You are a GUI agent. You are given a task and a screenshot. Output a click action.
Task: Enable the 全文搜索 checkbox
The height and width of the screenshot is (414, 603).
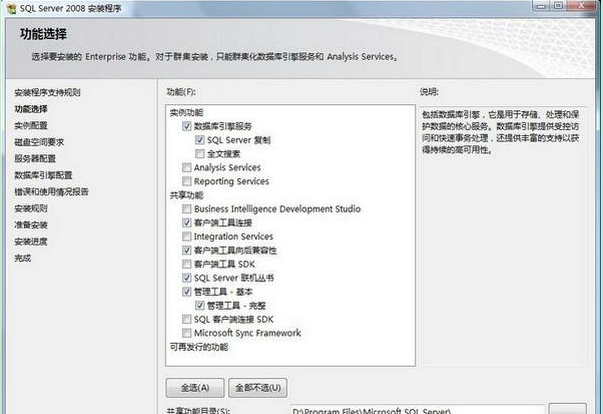click(200, 154)
